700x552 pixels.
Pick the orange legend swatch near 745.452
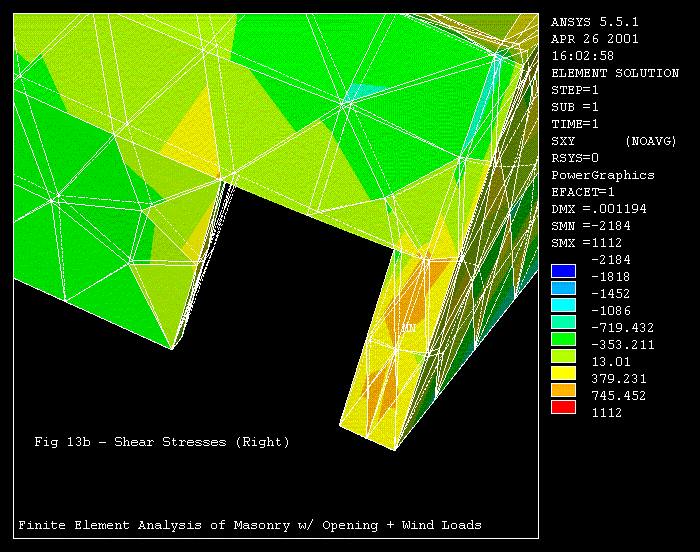click(x=563, y=389)
